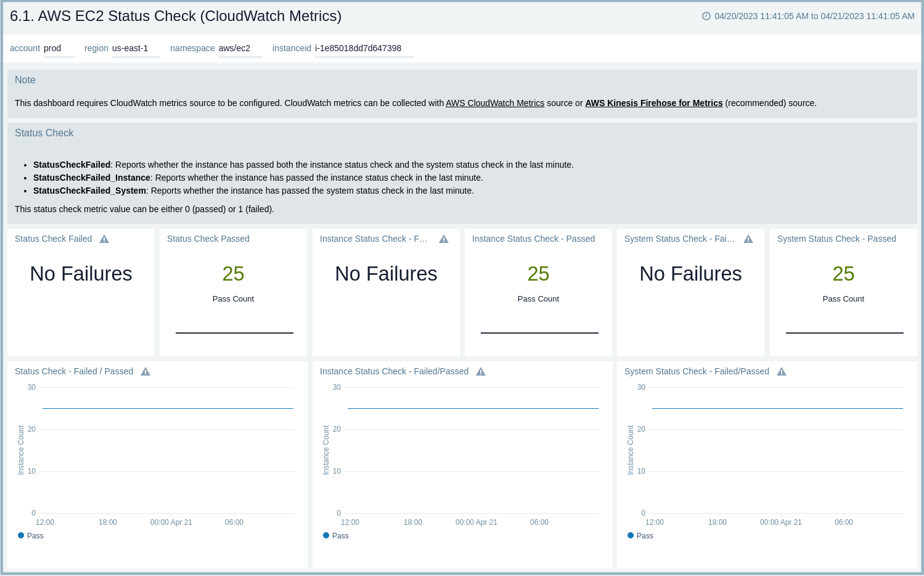The width and height of the screenshot is (924, 576).
Task: Click the warning icon on Status Check - Failed / Passed chart
Action: point(145,371)
